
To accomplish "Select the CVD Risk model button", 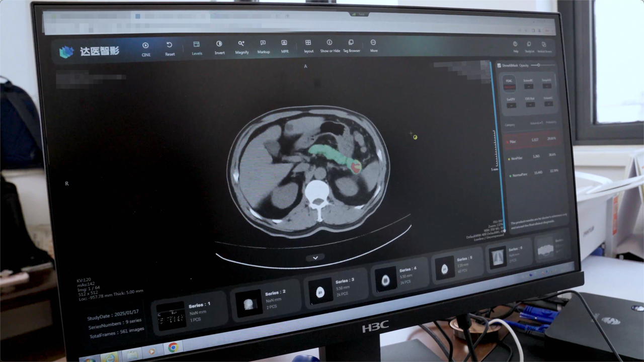I will 529,102.
